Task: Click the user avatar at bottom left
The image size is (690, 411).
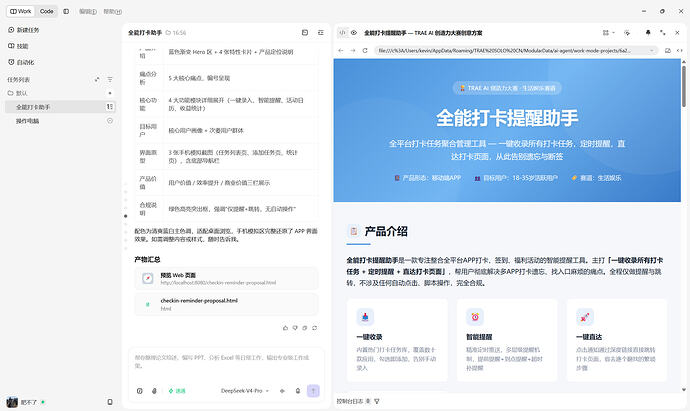Action: 12,402
